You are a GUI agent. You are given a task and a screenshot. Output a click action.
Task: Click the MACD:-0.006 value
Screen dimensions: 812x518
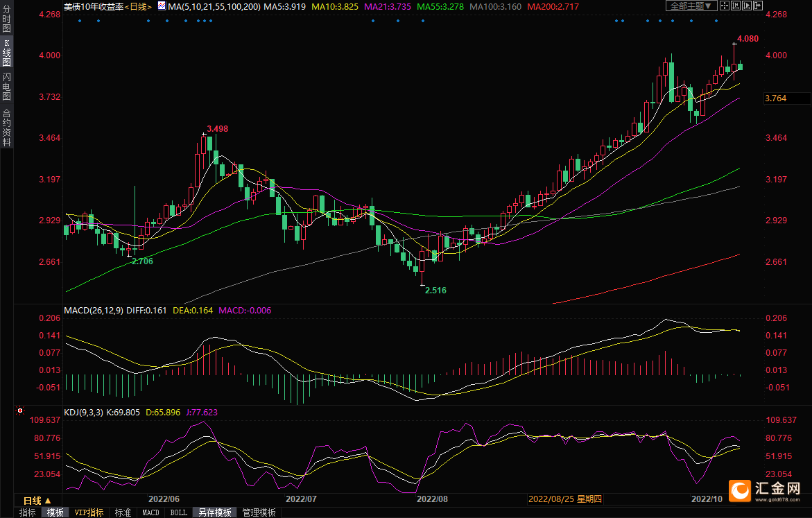(245, 310)
